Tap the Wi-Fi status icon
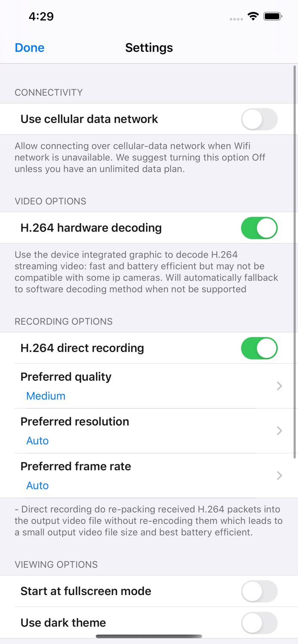 253,16
